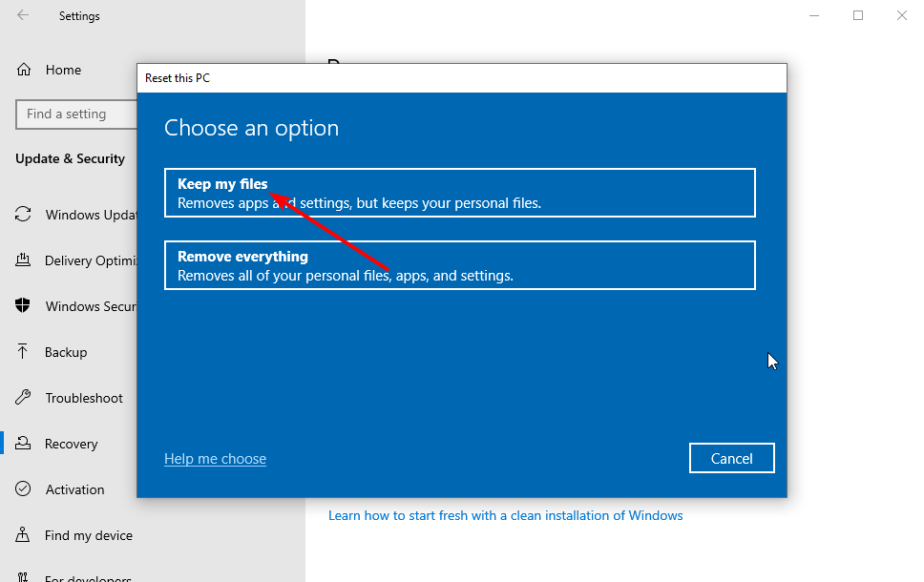924x582 pixels.
Task: Cancel the Reset this PC dialog
Action: pyautogui.click(x=731, y=458)
